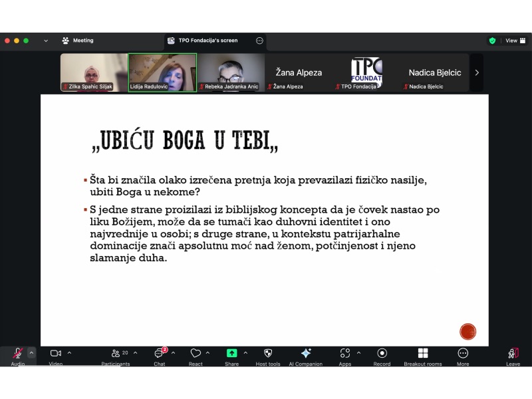Screen dimensions: 532x399
Task: Launch the AI Companion
Action: [x=305, y=354]
